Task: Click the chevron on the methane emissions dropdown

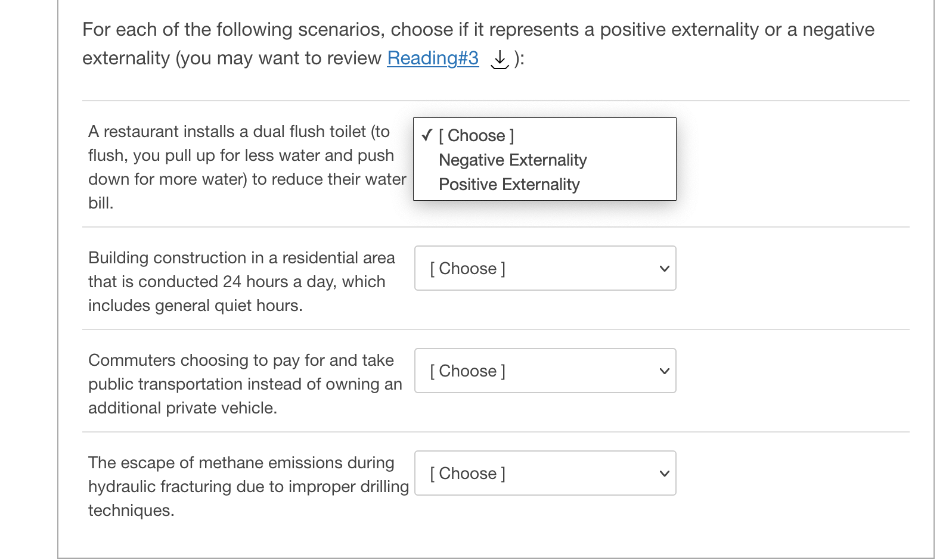Action: pyautogui.click(x=664, y=474)
